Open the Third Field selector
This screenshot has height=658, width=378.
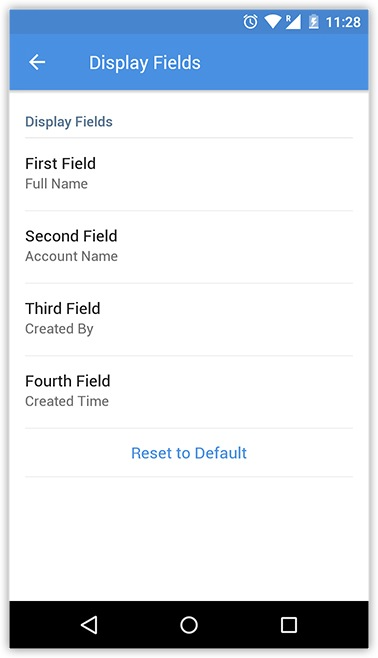click(189, 319)
